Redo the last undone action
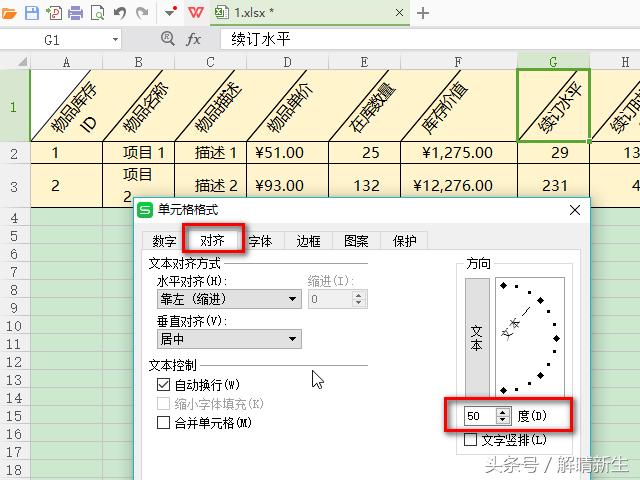The image size is (640, 480). pyautogui.click(x=142, y=13)
